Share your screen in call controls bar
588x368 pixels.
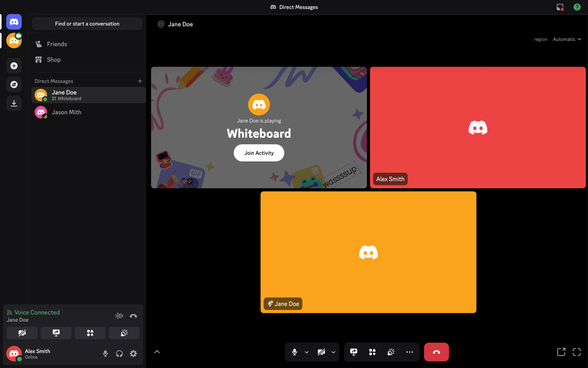click(x=354, y=352)
